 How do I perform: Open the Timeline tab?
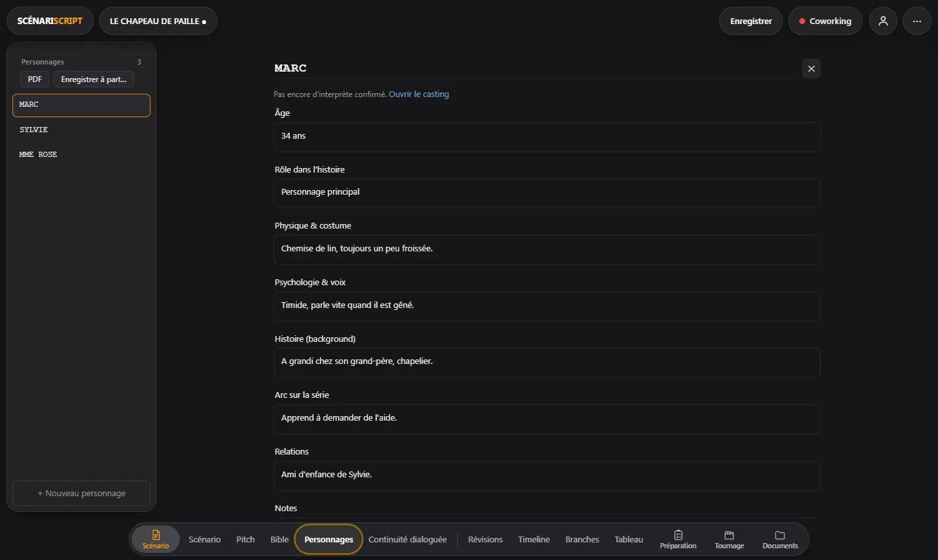click(x=534, y=539)
